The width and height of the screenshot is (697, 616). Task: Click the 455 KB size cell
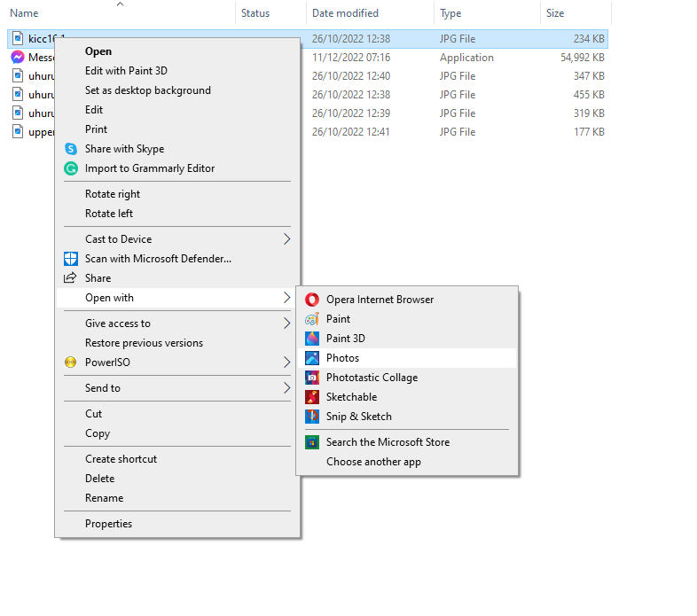click(x=589, y=95)
